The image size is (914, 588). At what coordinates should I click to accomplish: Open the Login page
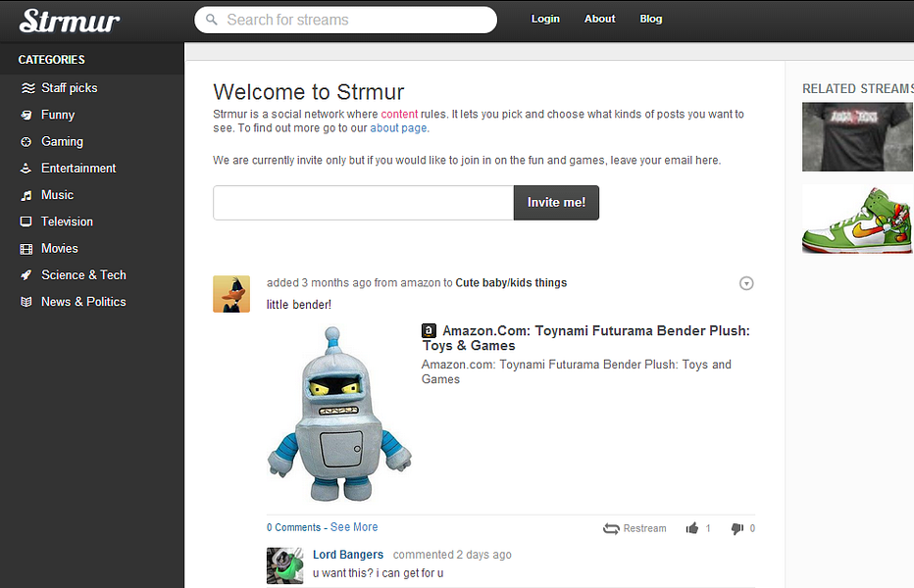point(545,19)
